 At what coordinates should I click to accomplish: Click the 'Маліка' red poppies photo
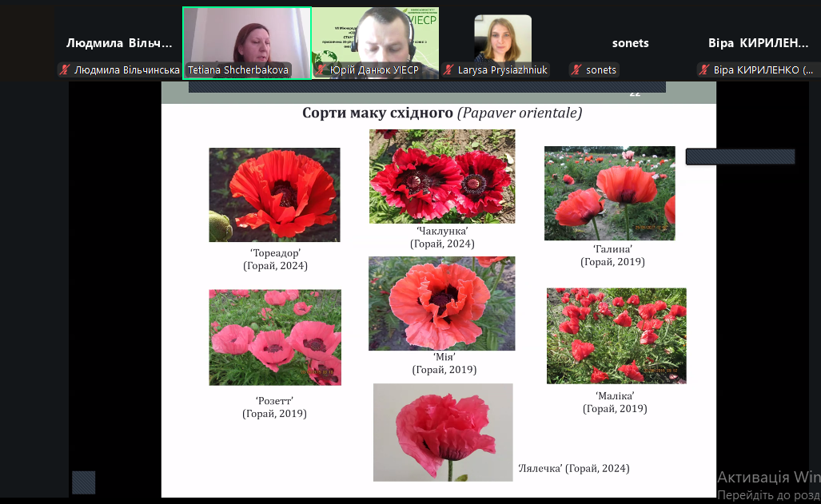(x=616, y=335)
